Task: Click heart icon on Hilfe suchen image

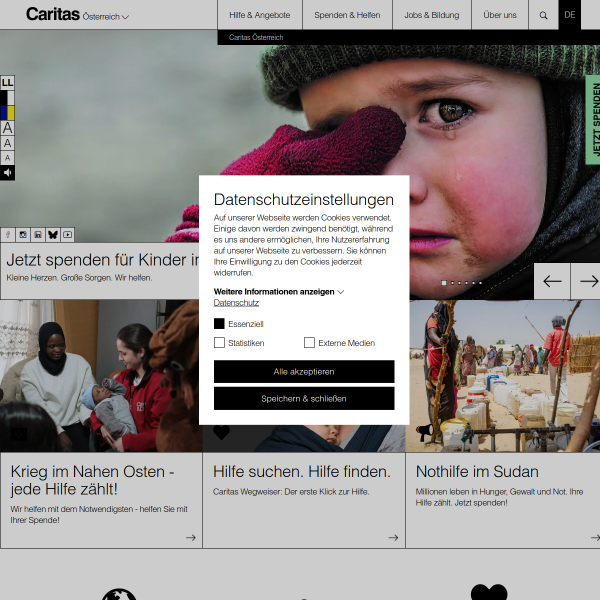Action: [221, 432]
